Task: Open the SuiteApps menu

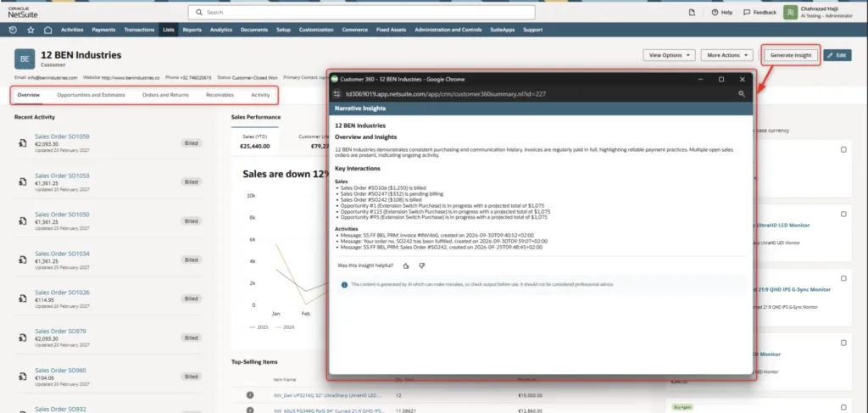Action: point(503,30)
